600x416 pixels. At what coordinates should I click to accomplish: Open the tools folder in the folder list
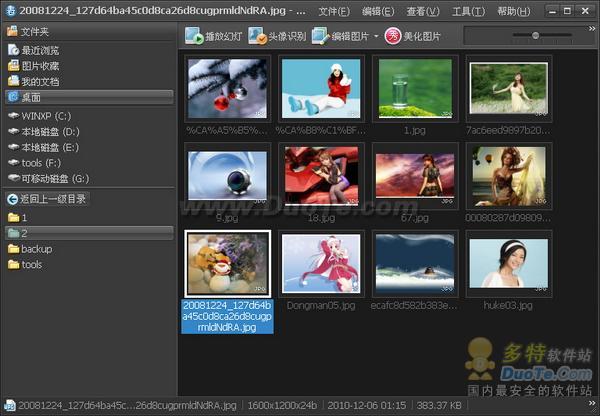click(x=25, y=264)
